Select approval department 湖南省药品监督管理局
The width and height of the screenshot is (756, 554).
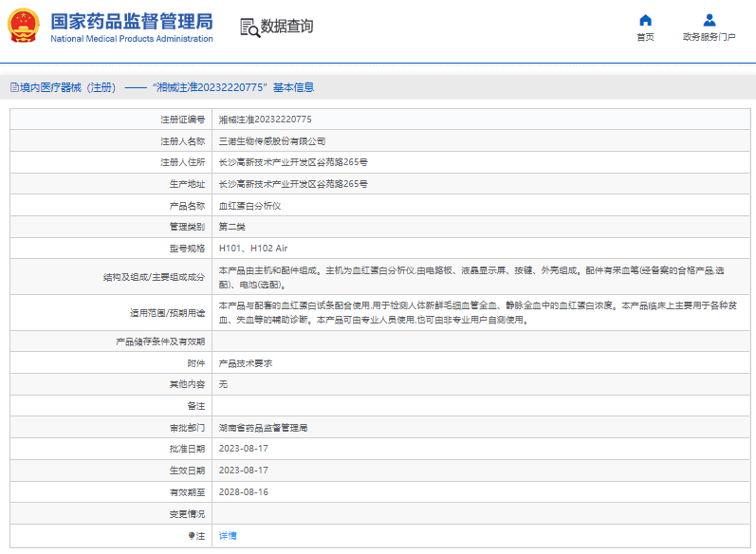tap(263, 428)
